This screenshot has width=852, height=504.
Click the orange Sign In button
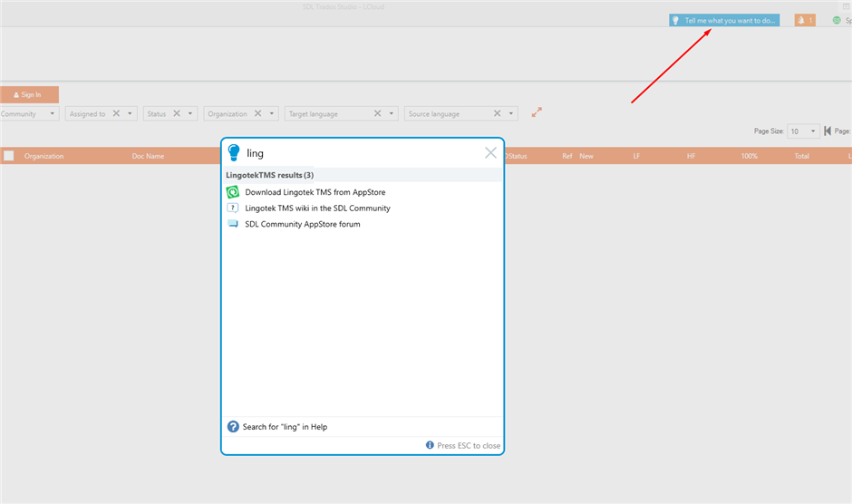point(29,94)
